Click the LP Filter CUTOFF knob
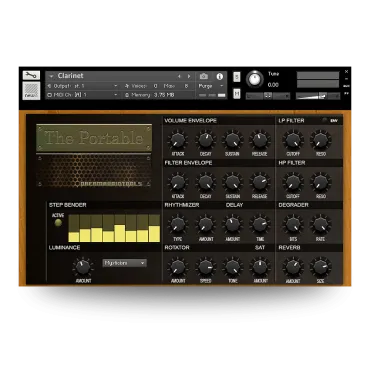Screen dimensions: 370x370 (x=293, y=140)
